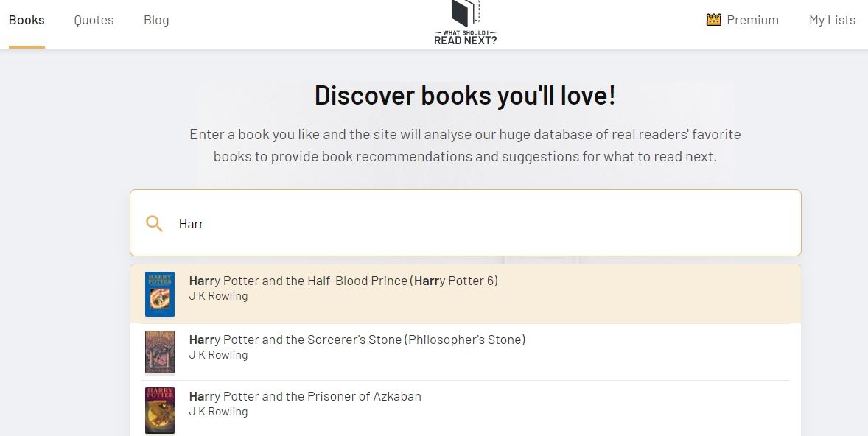Image resolution: width=868 pixels, height=436 pixels.
Task: Select Prisoner of Azkaban cover thumbnail
Action: coord(160,410)
